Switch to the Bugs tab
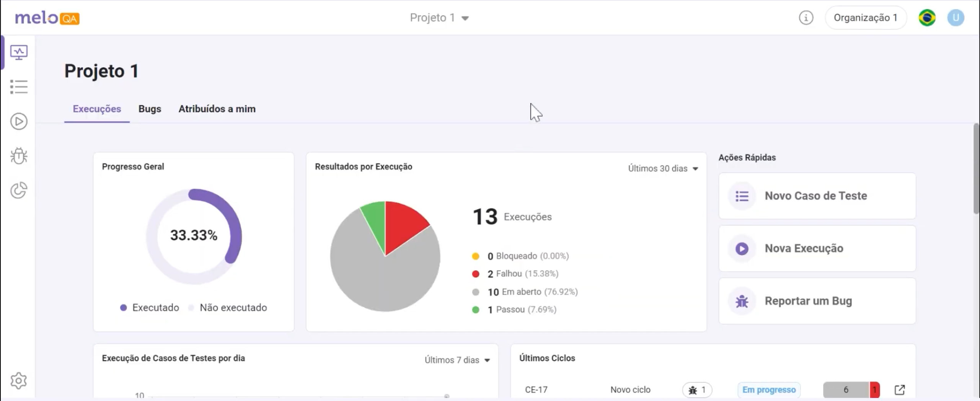 point(150,109)
